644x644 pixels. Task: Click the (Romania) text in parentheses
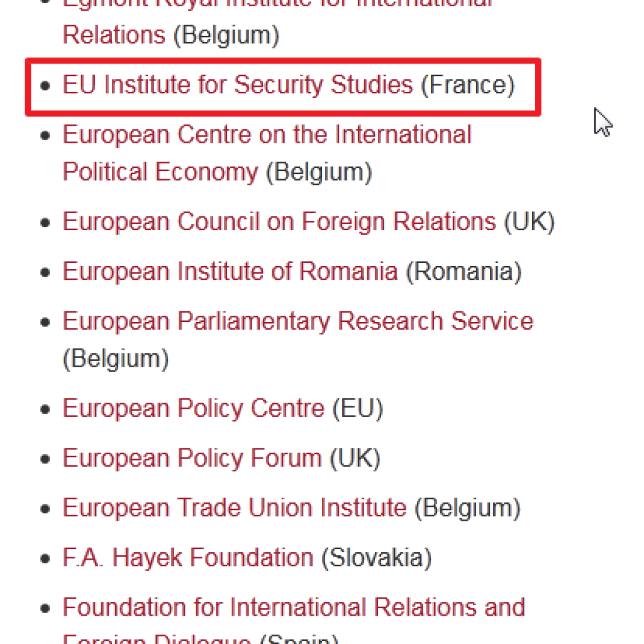pos(464,272)
